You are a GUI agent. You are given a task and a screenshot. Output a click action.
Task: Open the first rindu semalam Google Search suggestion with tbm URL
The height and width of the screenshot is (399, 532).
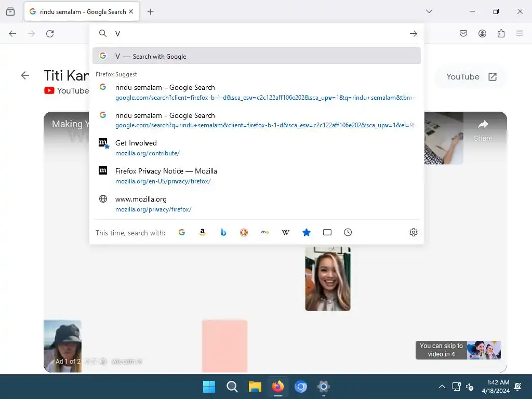click(x=257, y=92)
